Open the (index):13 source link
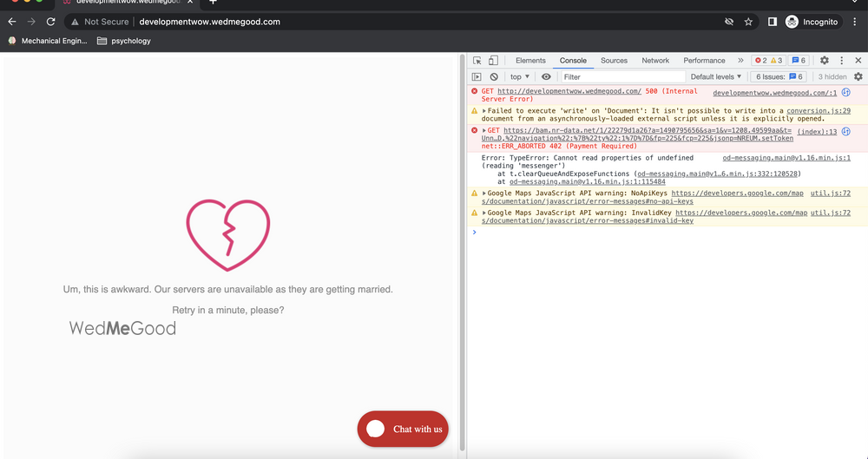 click(x=817, y=132)
